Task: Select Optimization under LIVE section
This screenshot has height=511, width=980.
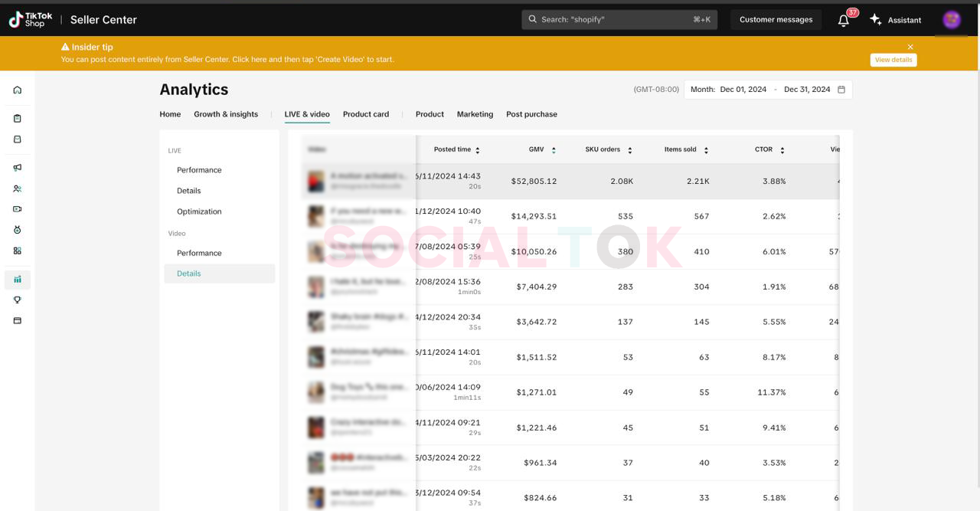Action: click(199, 211)
